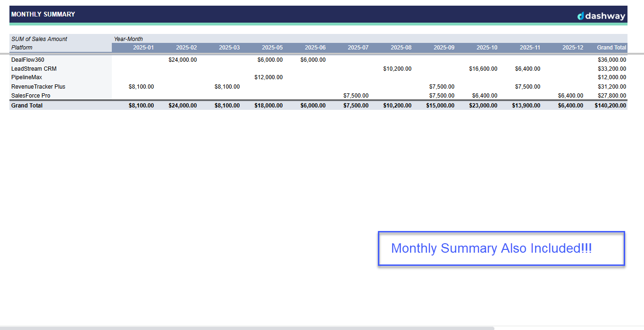
Task: Click Grand Total row's $7,500.00 under 2025-07
Action: pyautogui.click(x=356, y=106)
